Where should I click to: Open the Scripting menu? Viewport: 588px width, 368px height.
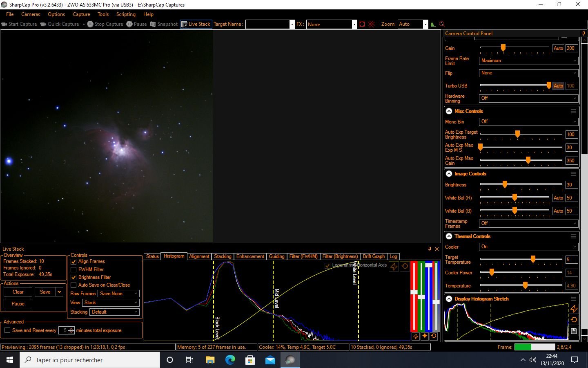[x=126, y=14]
